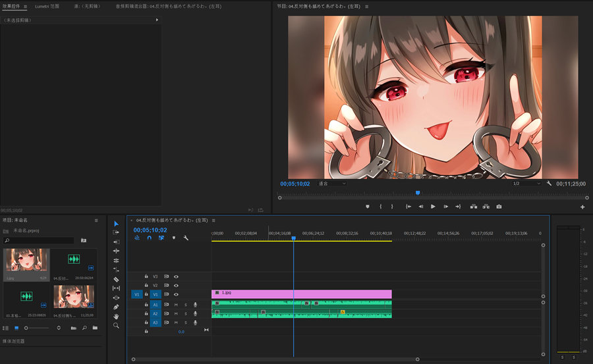593x364 pixels.
Task: Click Automate to Sequence icon
Action: pos(73,328)
